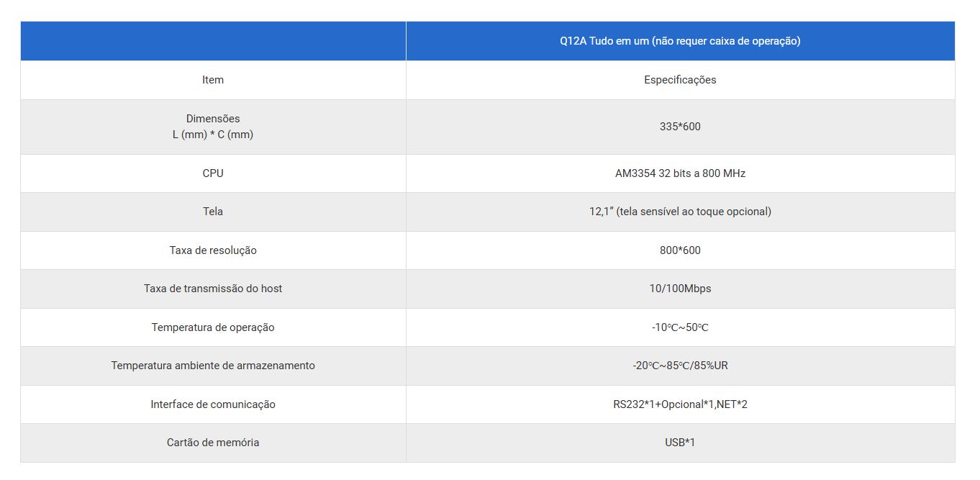
Task: Click the 'Item' column label cell
Action: tap(213, 80)
